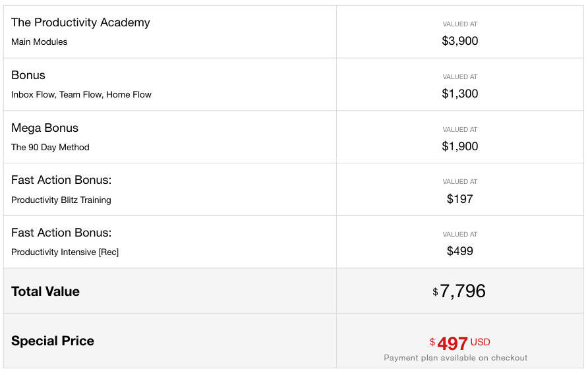Click the Total Value label
The width and height of the screenshot is (588, 373).
(45, 291)
